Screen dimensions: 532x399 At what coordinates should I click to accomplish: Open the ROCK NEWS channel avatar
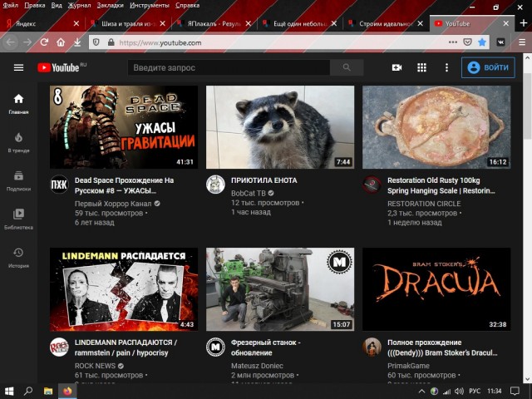point(59,347)
